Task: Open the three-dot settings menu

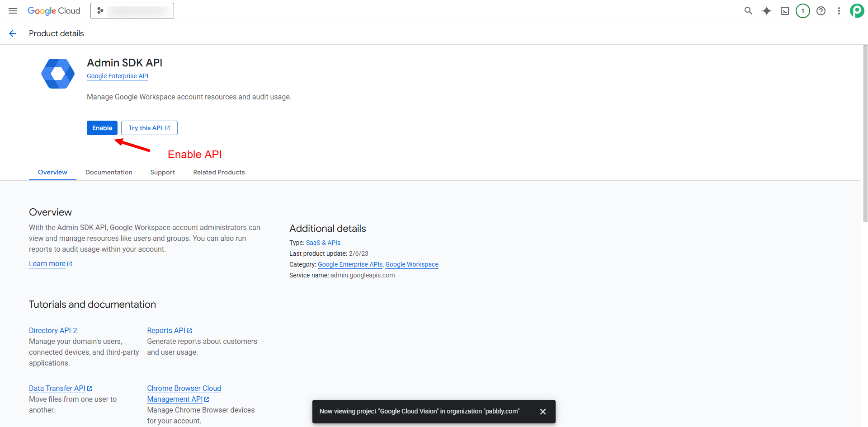Action: [839, 11]
